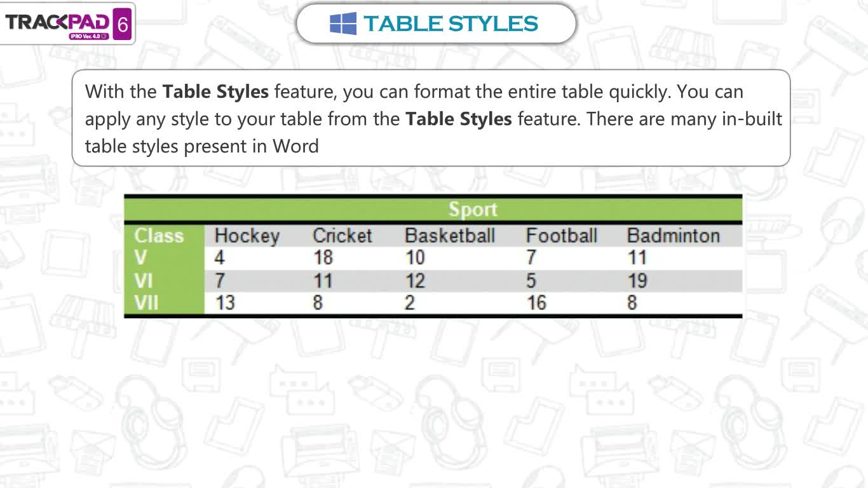Select the Badminton value 19 for class VI
The width and height of the screenshot is (868, 488).
click(x=637, y=281)
